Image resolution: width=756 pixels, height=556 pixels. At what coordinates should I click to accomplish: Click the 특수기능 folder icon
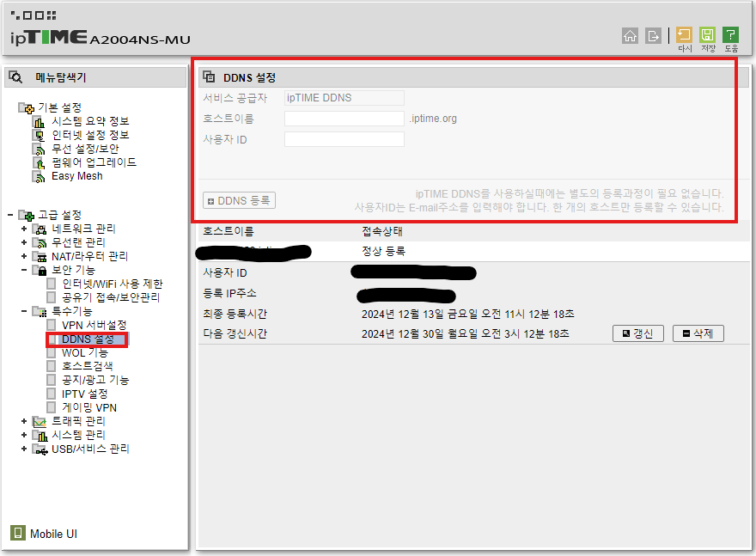[39, 311]
